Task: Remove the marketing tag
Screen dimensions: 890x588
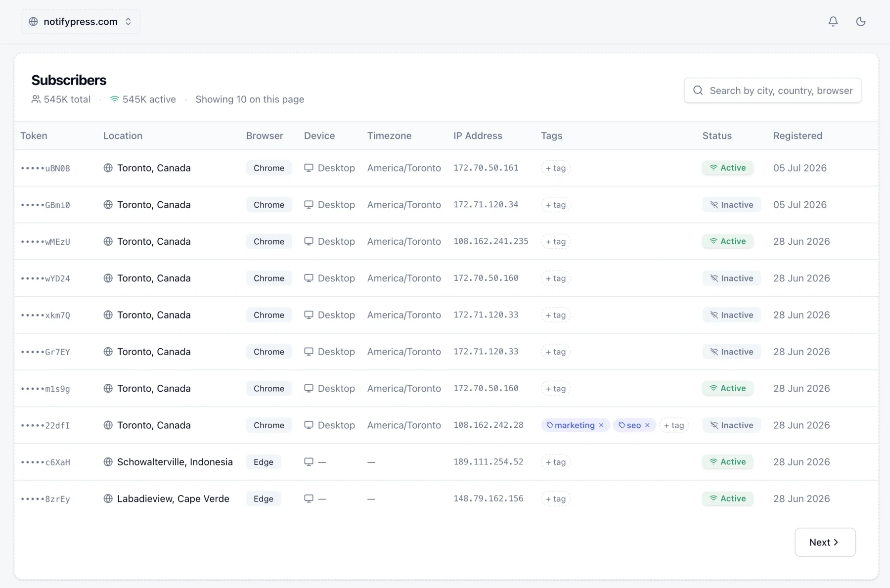Action: click(601, 425)
